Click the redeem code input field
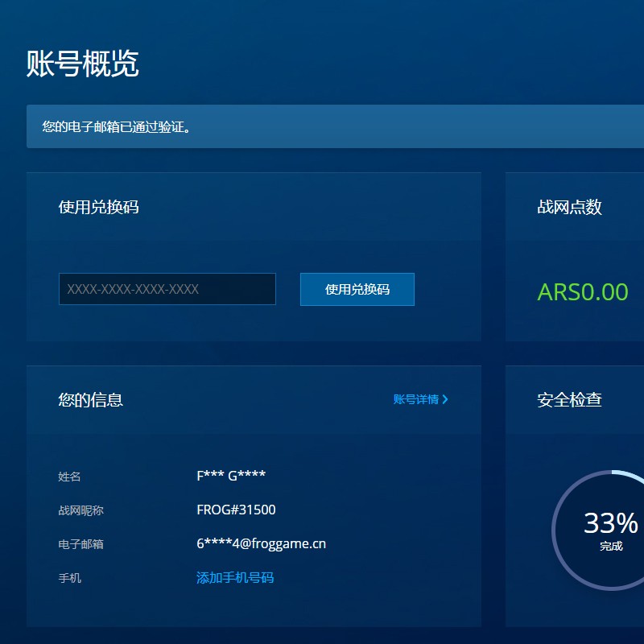 (167, 289)
